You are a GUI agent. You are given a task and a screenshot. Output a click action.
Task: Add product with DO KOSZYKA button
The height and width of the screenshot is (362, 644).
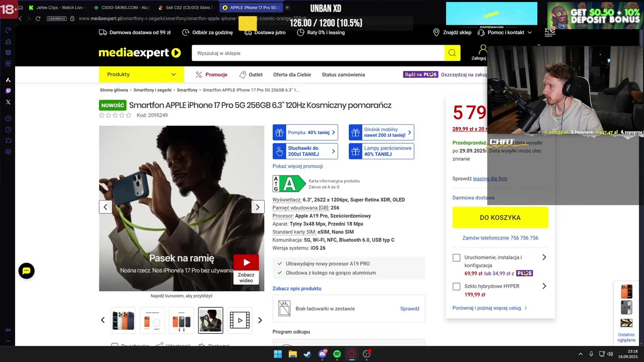click(500, 218)
